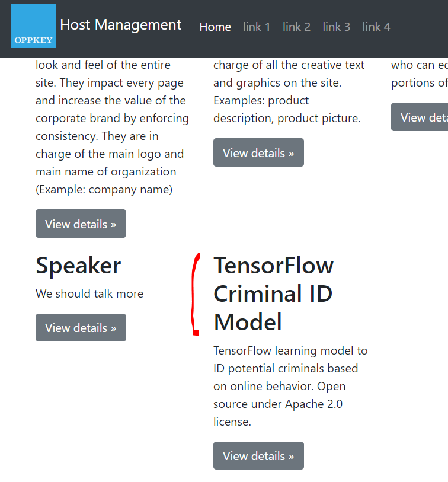Go to the Home nav item
The width and height of the screenshot is (448, 482).
[x=215, y=27]
